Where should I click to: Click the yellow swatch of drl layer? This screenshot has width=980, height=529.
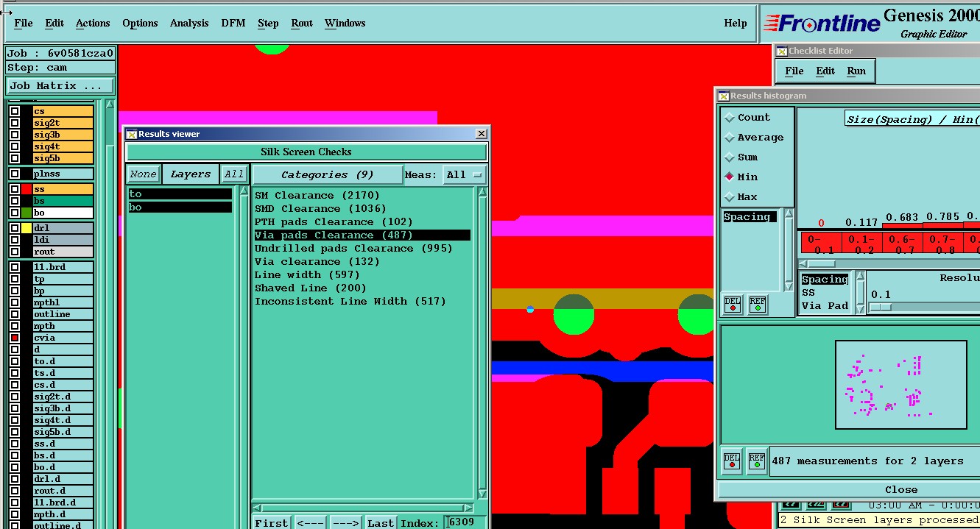[27, 228]
